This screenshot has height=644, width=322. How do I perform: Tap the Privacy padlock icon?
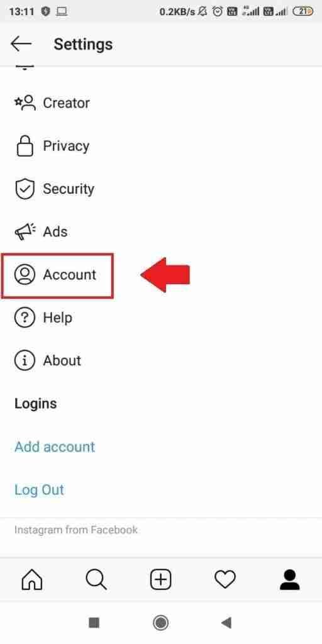point(25,145)
